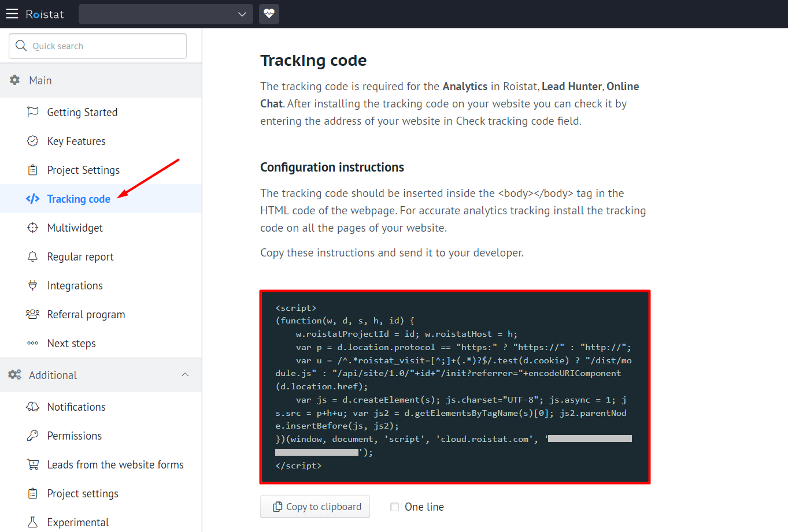Open Multiwidget page
This screenshot has height=532, width=788.
coord(75,228)
